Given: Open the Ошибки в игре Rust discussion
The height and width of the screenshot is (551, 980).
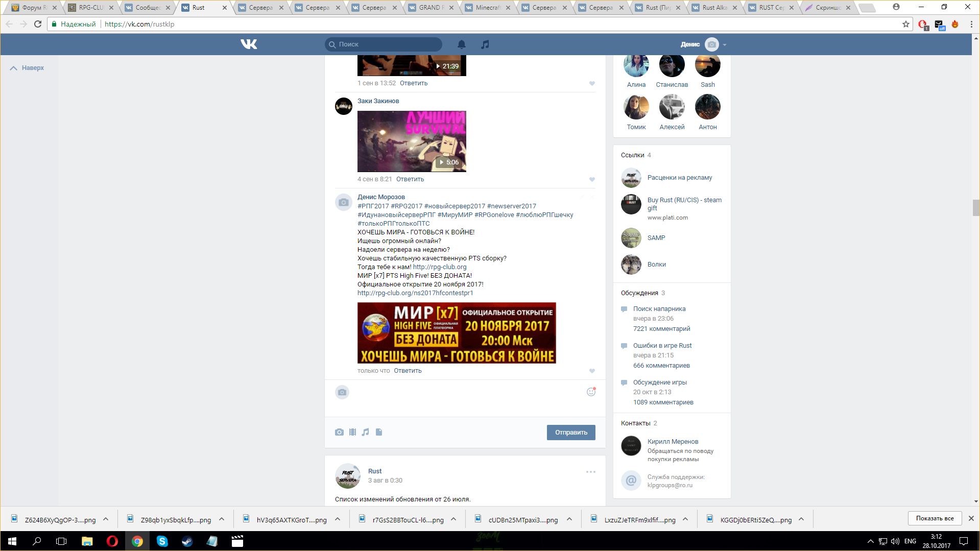Looking at the screenshot, I should [662, 346].
